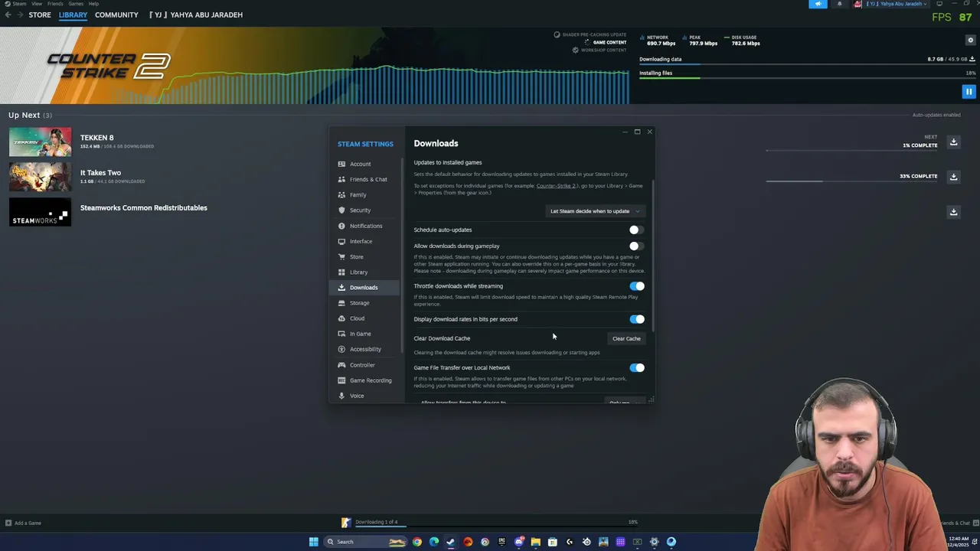
Task: Start TEKKEN 8 download now
Action: (x=953, y=142)
